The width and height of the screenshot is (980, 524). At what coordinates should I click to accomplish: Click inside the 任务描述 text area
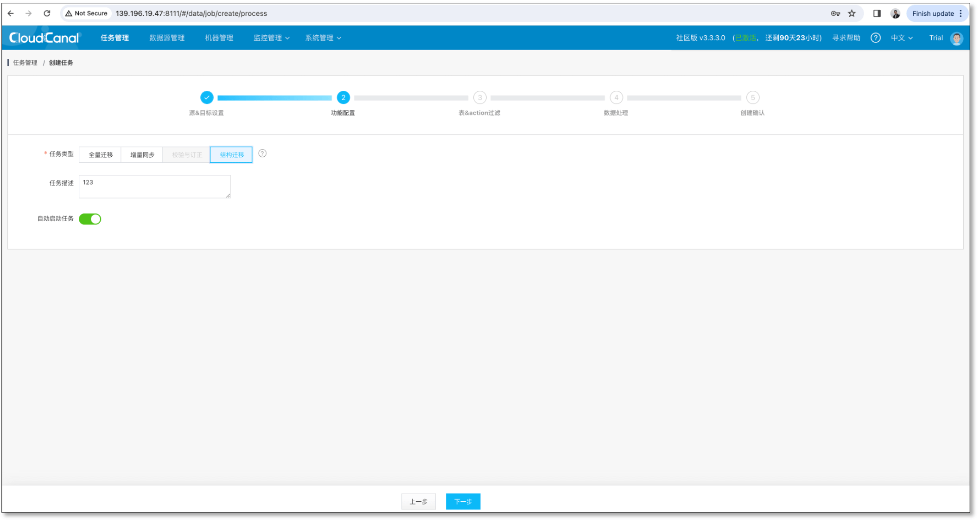(x=154, y=186)
